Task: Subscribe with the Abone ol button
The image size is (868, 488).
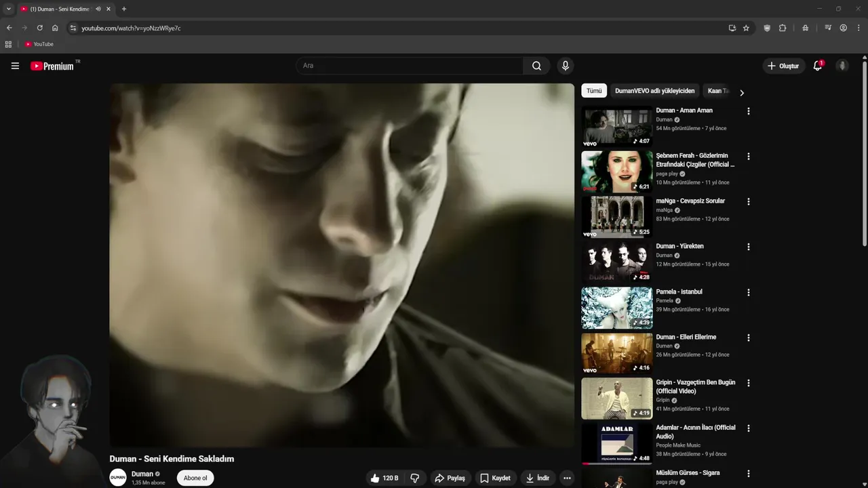Action: click(195, 478)
